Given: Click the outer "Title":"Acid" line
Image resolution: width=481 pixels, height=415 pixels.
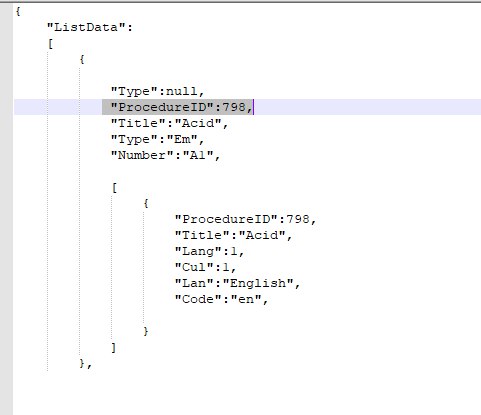Looking at the screenshot, I should tap(169, 123).
